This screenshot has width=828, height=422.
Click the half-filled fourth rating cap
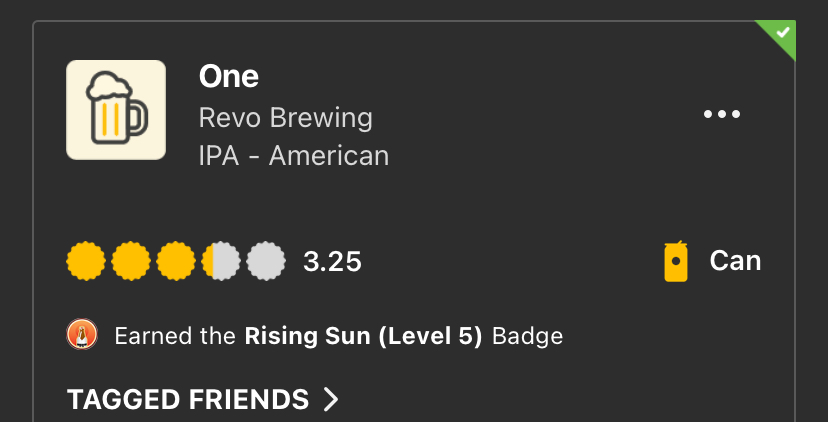(x=221, y=262)
